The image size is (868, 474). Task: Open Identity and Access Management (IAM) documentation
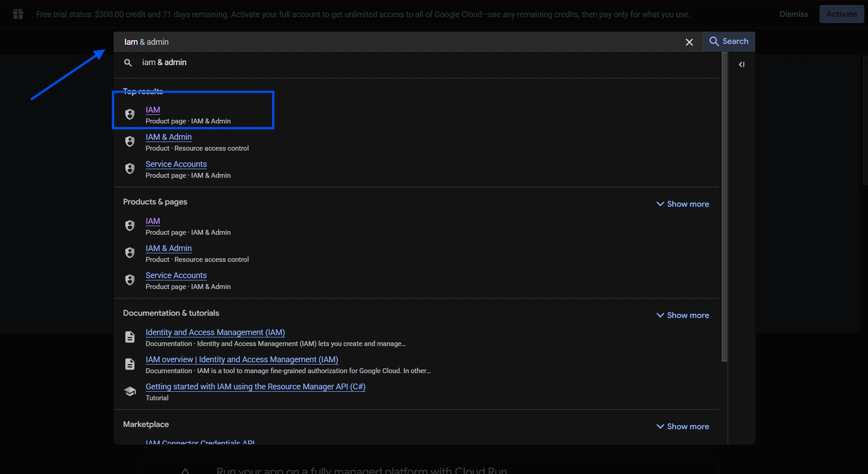pyautogui.click(x=215, y=332)
